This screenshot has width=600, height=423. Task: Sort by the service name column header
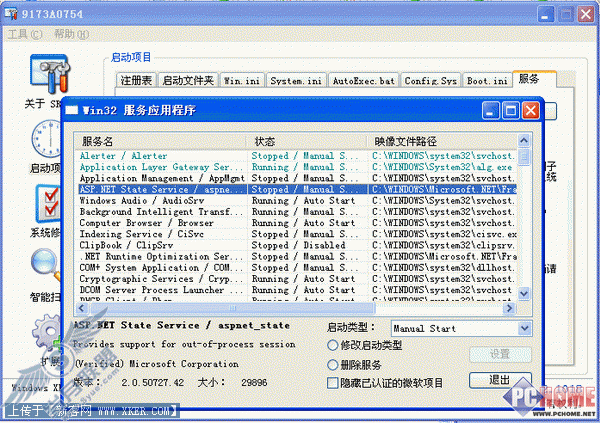[x=160, y=141]
